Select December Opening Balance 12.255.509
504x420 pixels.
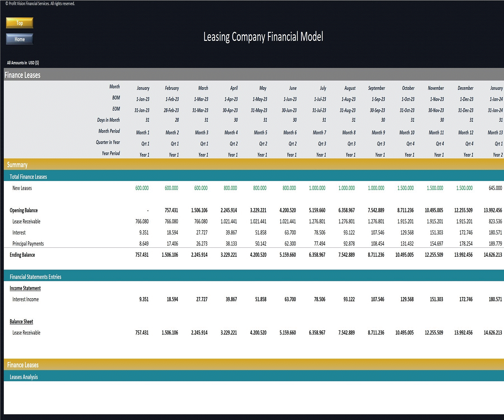463,210
